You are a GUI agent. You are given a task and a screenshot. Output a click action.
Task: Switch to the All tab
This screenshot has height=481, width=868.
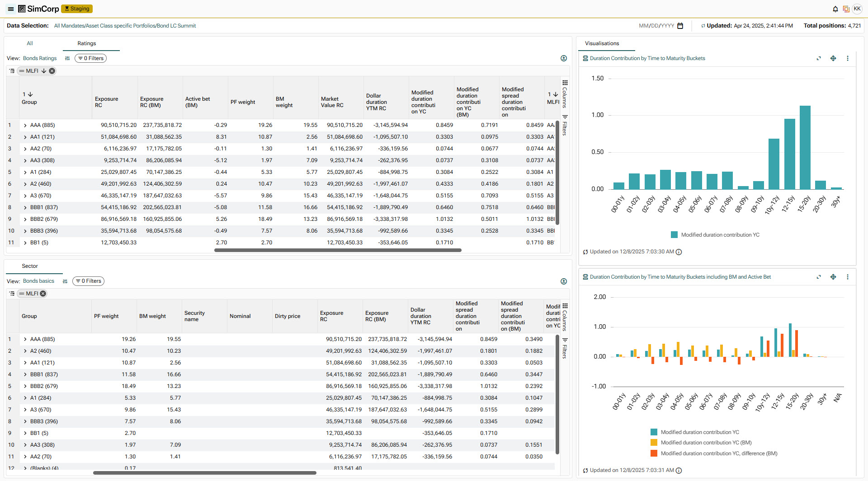[30, 43]
